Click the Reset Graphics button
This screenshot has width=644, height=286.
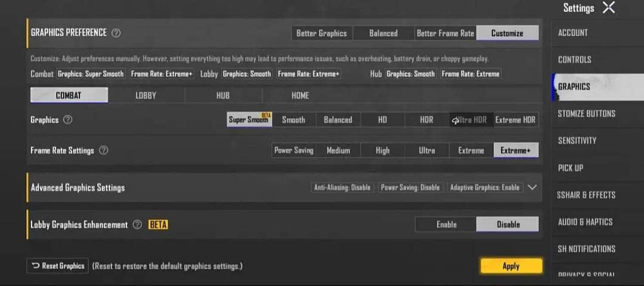58,266
